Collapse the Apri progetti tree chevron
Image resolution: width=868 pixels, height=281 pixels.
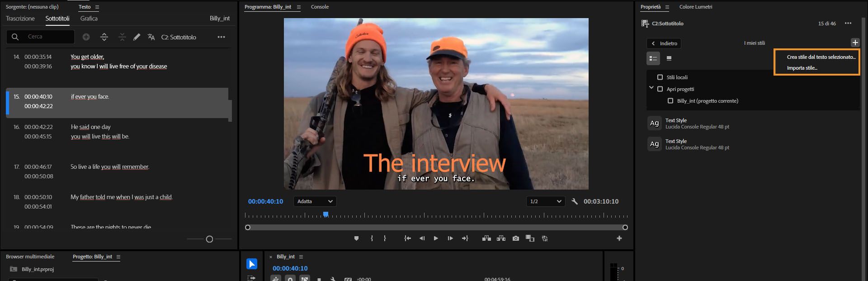pyautogui.click(x=651, y=88)
